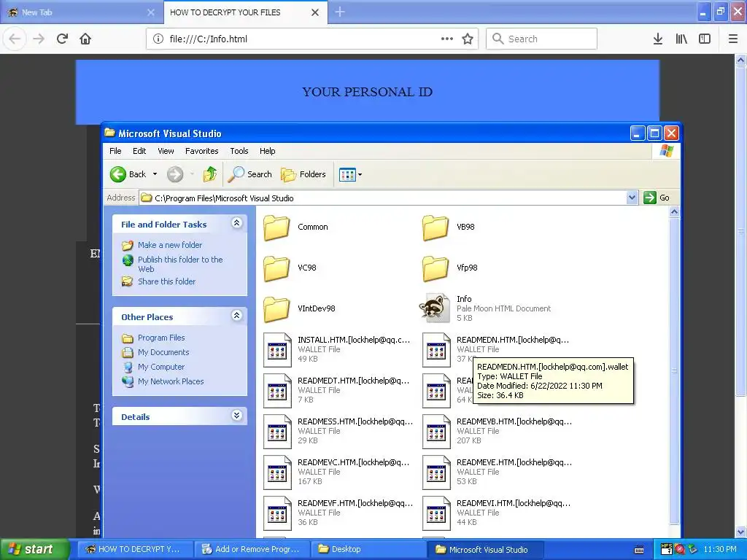This screenshot has width=747, height=560.
Task: Collapse the Other Places panel
Action: coord(237,315)
